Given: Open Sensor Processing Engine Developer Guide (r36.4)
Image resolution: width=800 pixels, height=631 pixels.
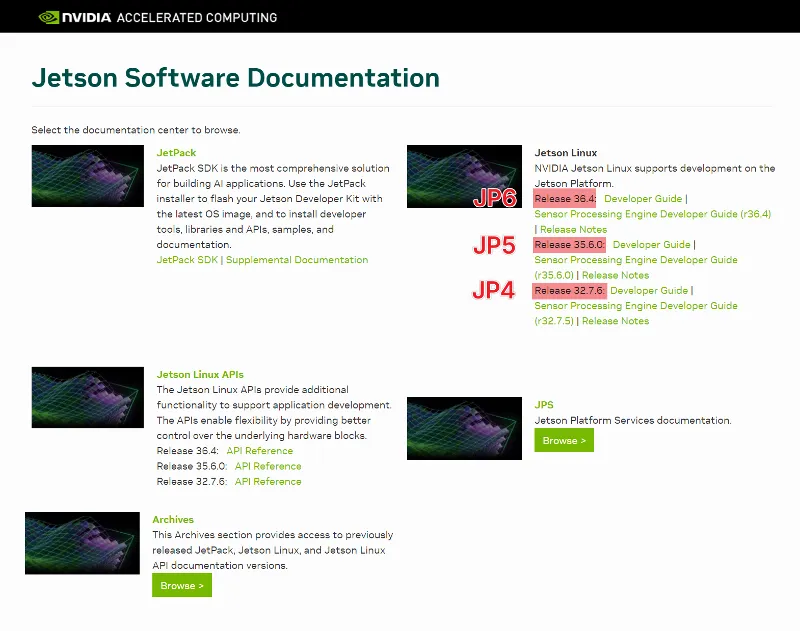Looking at the screenshot, I should tap(650, 213).
